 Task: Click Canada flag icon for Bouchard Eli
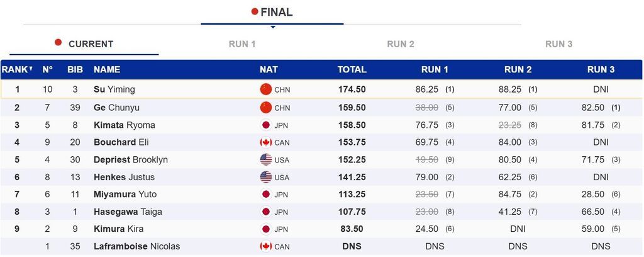pyautogui.click(x=266, y=142)
